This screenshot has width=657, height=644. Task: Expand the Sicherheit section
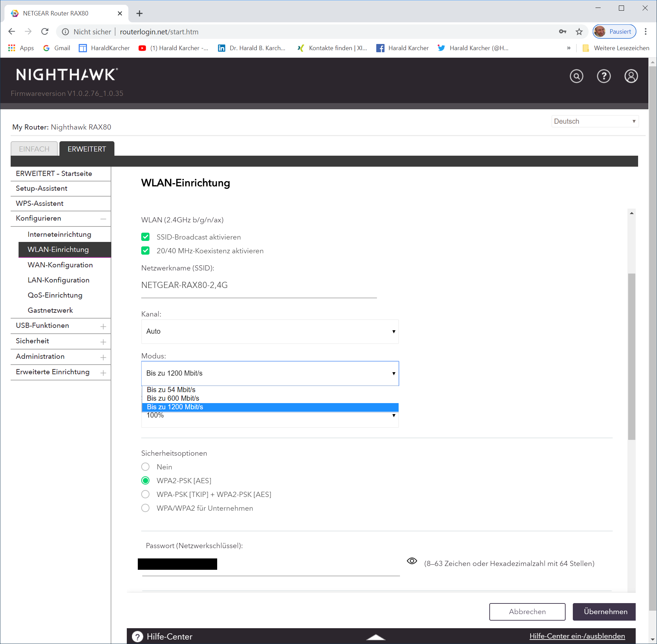click(x=103, y=342)
